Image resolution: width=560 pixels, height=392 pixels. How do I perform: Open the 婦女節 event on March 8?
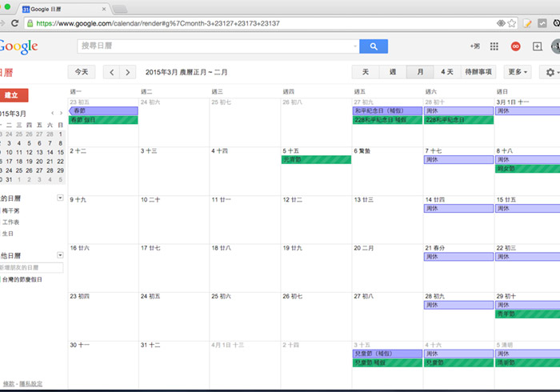[527, 169]
